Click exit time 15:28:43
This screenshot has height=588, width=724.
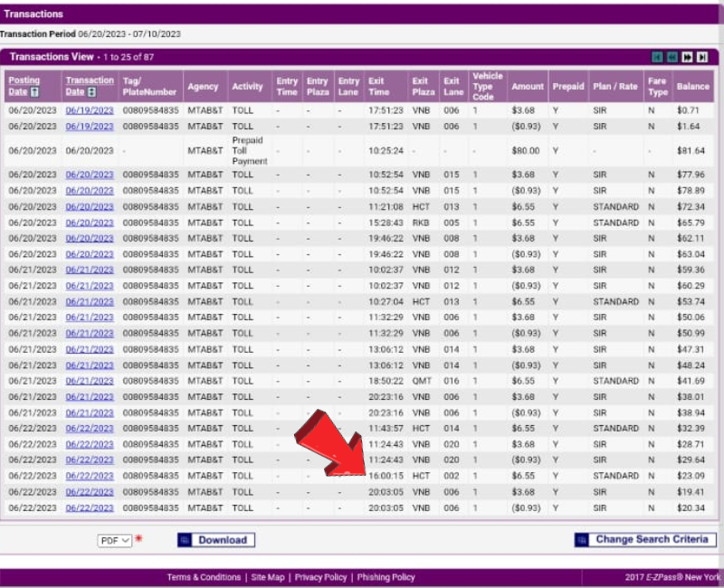tap(386, 223)
